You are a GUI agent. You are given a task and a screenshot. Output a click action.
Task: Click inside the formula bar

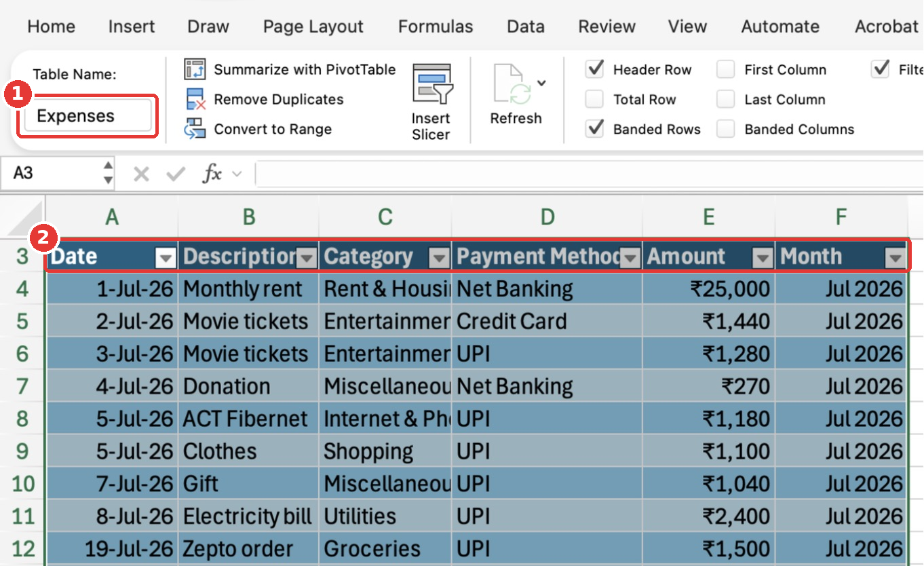click(589, 174)
